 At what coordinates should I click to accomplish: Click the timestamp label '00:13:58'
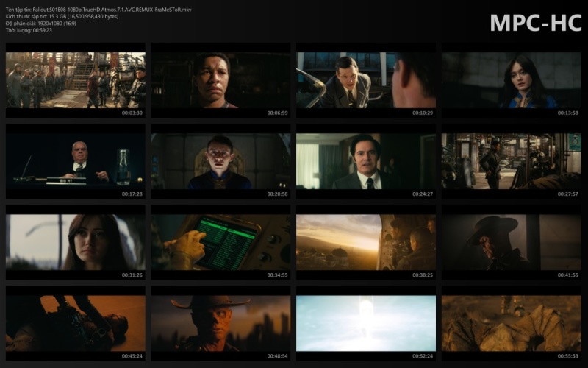tap(567, 113)
